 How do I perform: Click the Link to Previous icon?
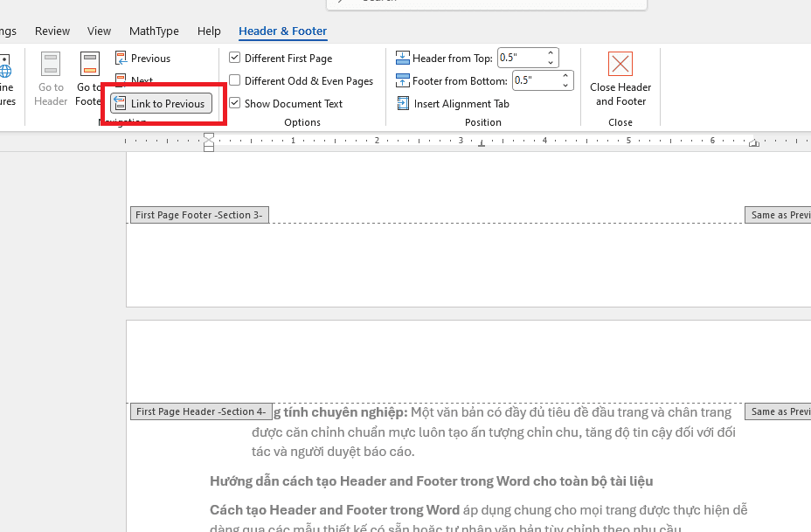tap(120, 103)
